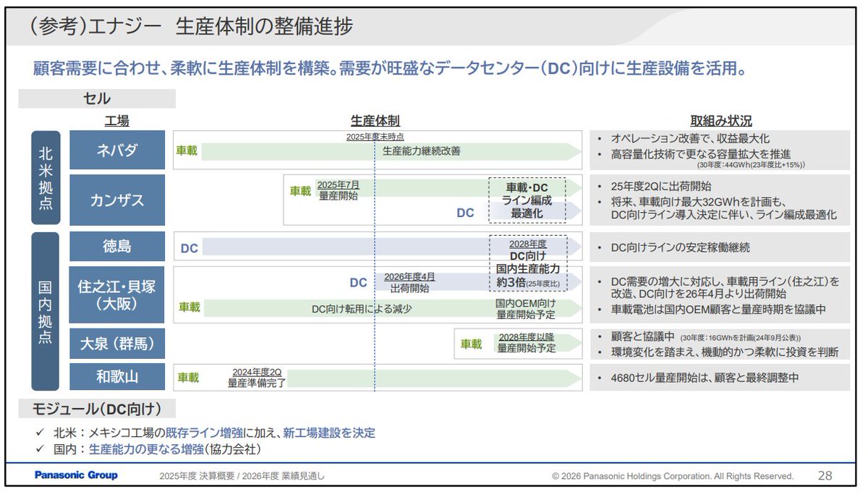Click the slide title '(参考)エナジー 生産体制の整備進捗'

click(190, 28)
